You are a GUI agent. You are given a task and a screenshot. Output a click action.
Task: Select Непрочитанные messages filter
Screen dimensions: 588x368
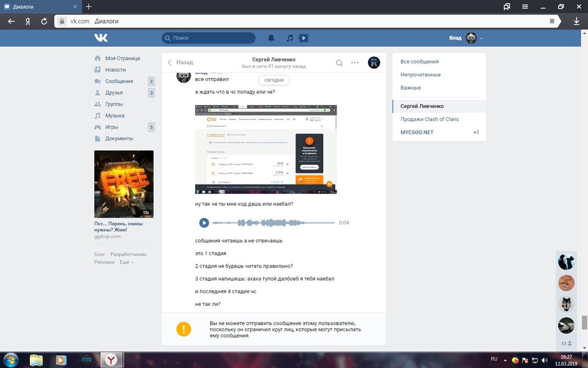point(420,75)
